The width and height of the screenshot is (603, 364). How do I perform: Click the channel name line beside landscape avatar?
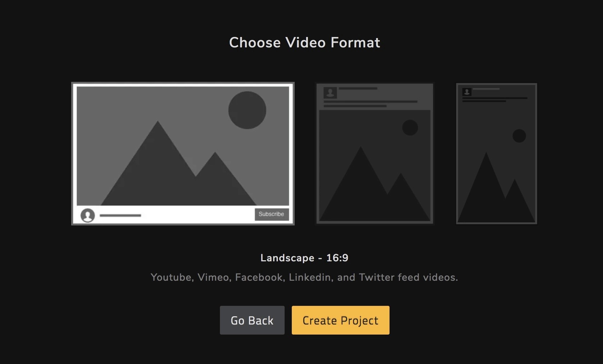[x=120, y=215]
